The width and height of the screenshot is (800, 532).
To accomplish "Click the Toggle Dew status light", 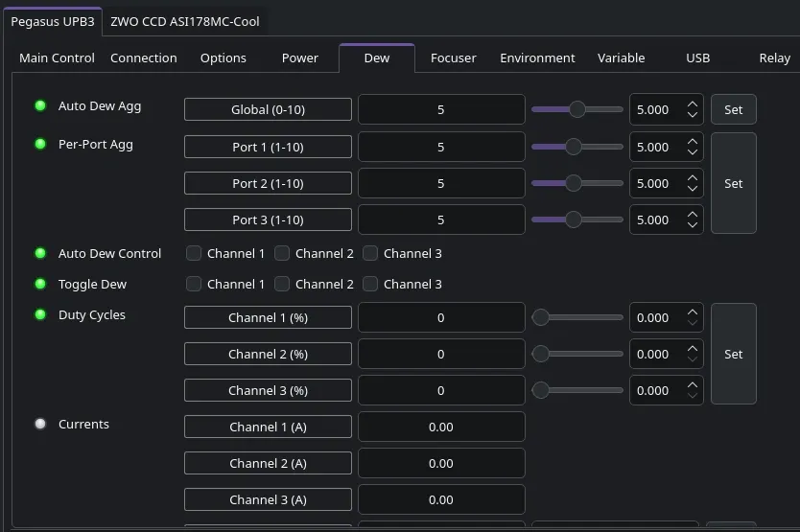I will point(40,284).
